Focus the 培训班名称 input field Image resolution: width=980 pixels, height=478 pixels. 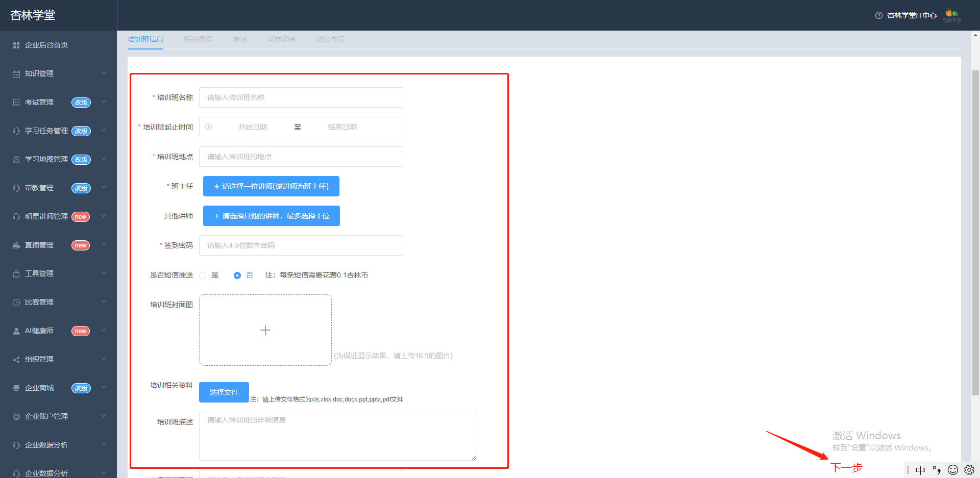[x=301, y=97]
